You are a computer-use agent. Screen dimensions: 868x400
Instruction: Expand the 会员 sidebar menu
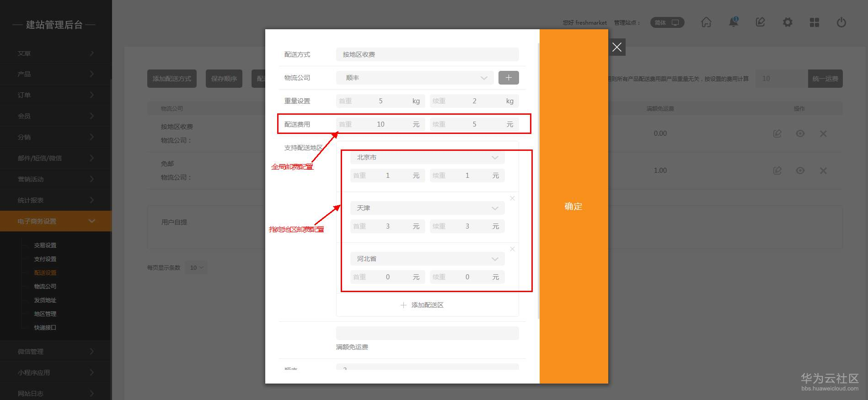[x=56, y=116]
